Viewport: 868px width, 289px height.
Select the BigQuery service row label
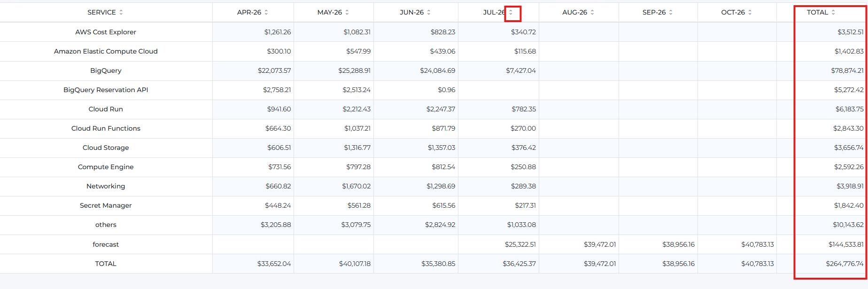106,70
